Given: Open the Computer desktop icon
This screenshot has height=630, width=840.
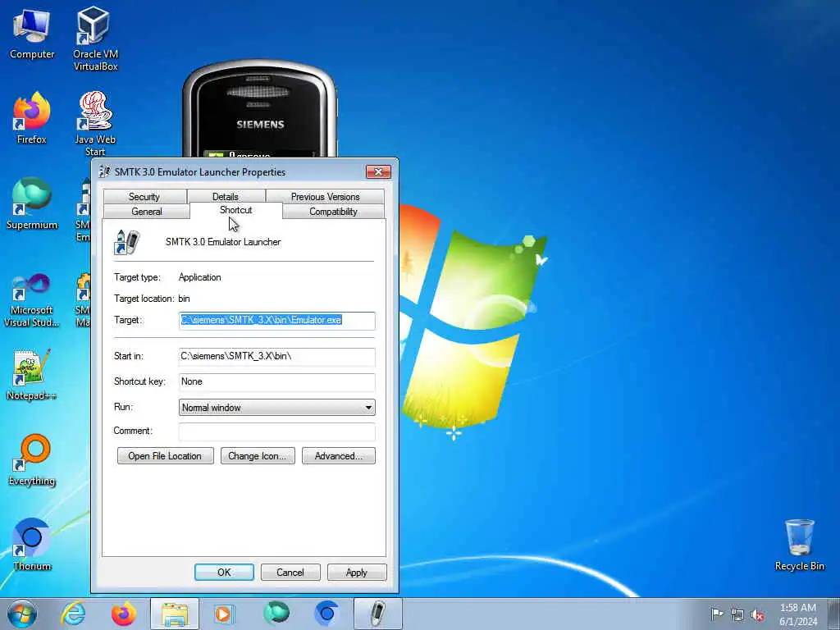Looking at the screenshot, I should tap(32, 34).
